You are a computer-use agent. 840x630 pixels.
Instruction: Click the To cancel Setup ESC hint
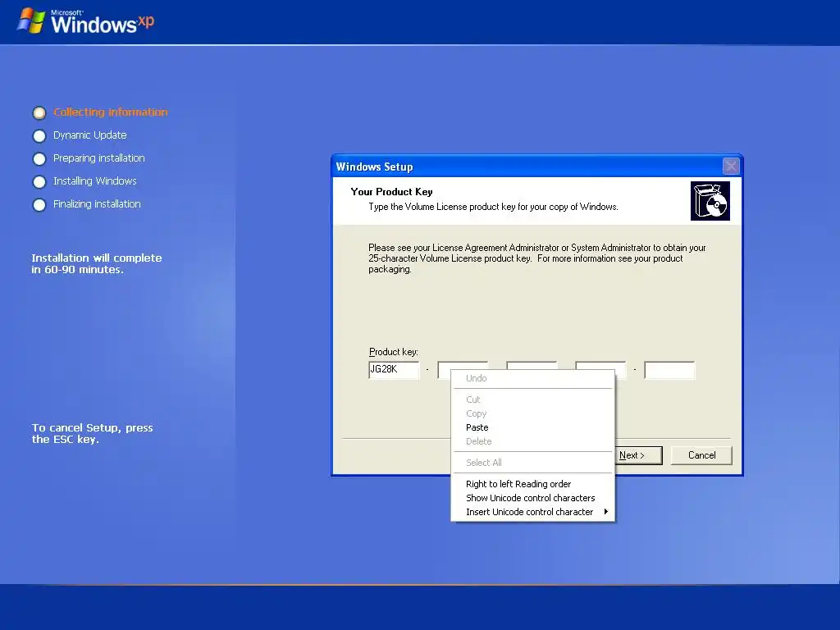(92, 433)
